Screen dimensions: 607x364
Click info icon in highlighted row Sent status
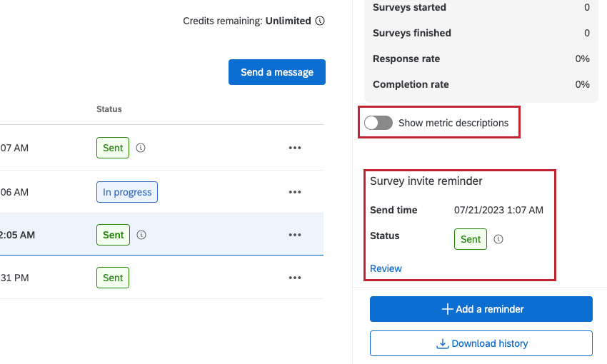tap(141, 235)
